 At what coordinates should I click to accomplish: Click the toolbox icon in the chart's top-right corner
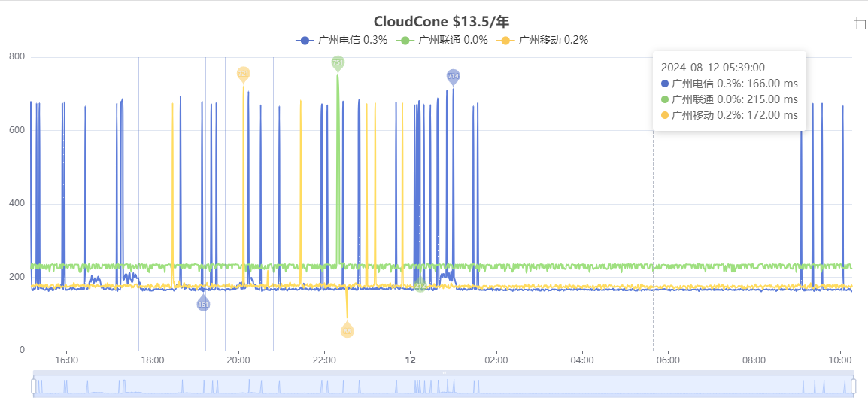(860, 23)
